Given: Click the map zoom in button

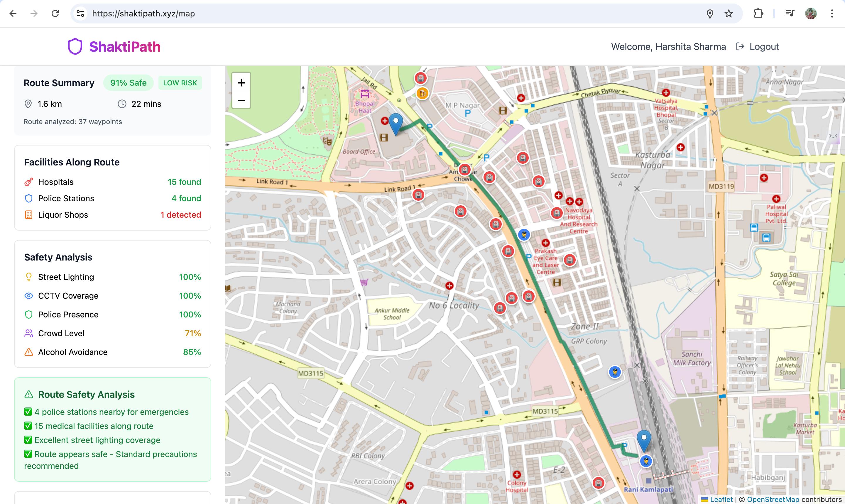Looking at the screenshot, I should click(x=241, y=82).
